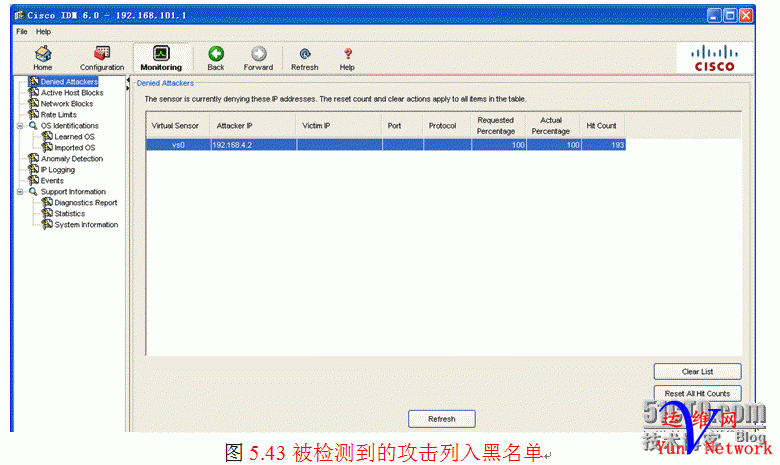Click the Denied Attackers tree icon

(34, 81)
